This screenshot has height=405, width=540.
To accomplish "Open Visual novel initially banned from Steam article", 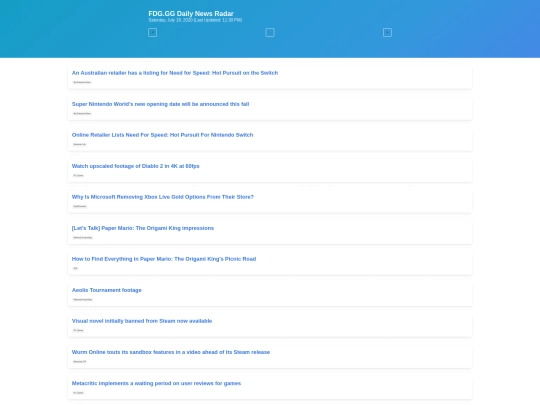I will tap(142, 321).
